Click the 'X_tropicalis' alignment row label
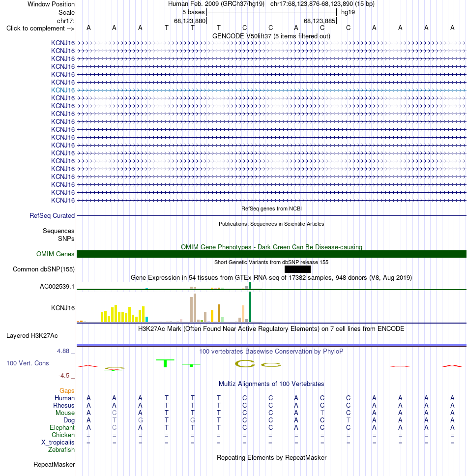 tap(58, 442)
